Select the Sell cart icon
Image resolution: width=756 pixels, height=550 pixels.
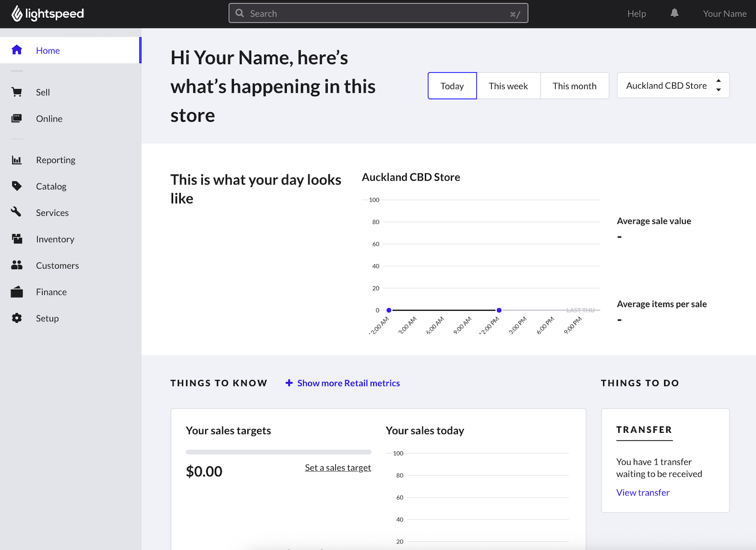(x=17, y=92)
